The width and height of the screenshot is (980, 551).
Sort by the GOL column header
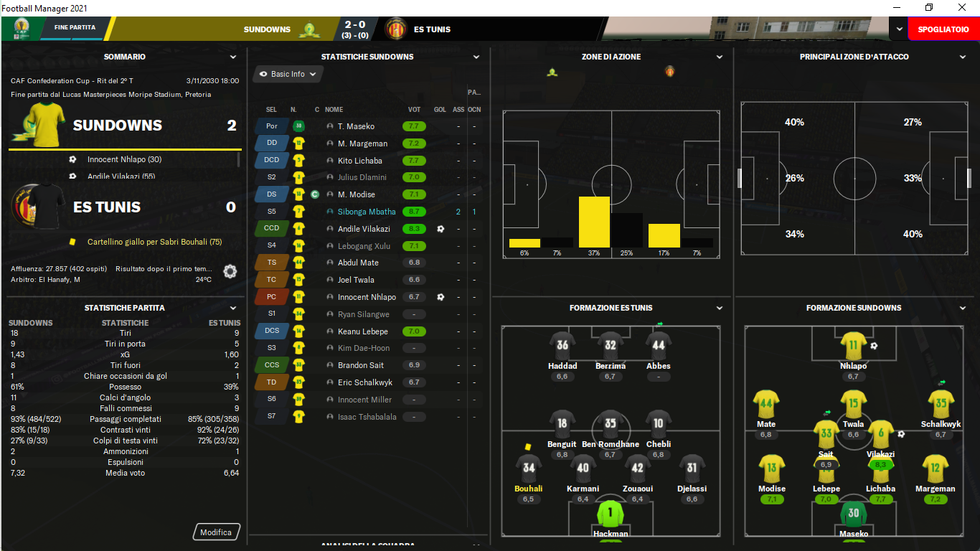(440, 110)
